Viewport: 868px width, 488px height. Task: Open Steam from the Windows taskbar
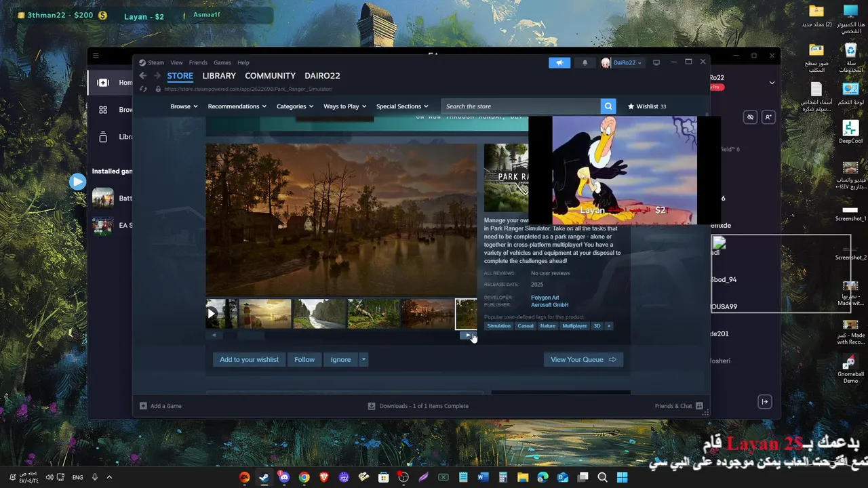(x=264, y=477)
